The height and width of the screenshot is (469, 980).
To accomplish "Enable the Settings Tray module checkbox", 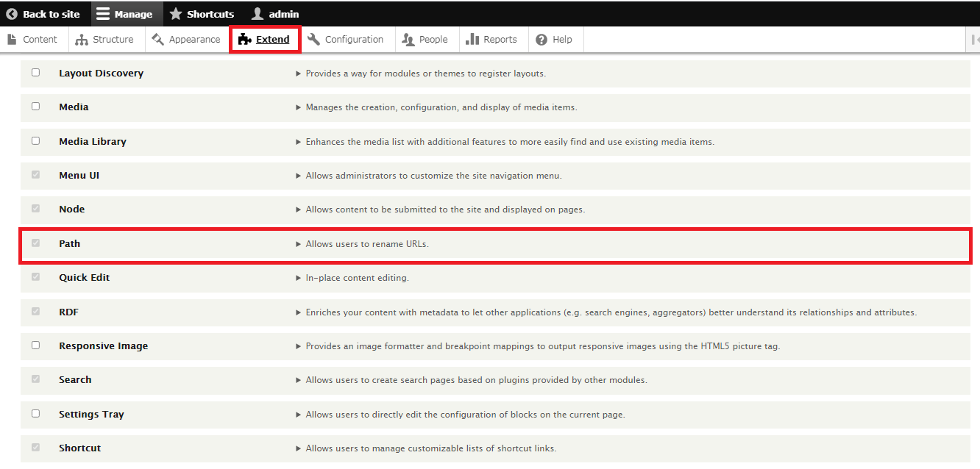I will pyautogui.click(x=35, y=413).
